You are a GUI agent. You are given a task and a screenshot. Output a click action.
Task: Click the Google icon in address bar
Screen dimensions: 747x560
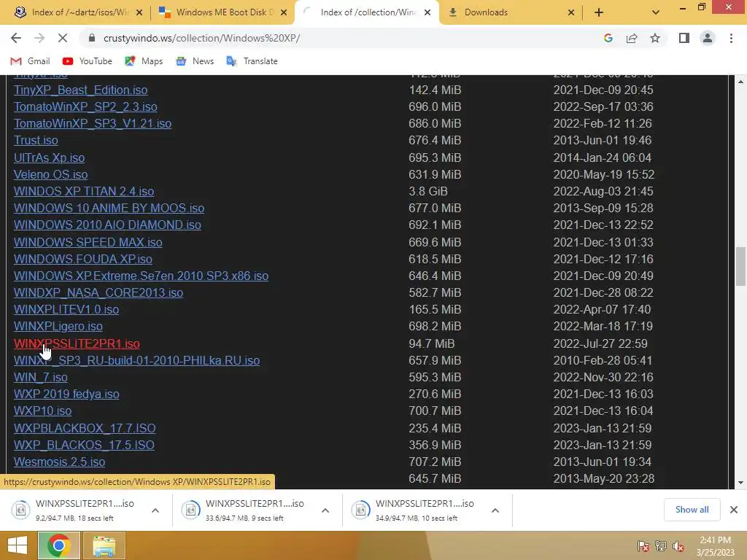click(608, 38)
